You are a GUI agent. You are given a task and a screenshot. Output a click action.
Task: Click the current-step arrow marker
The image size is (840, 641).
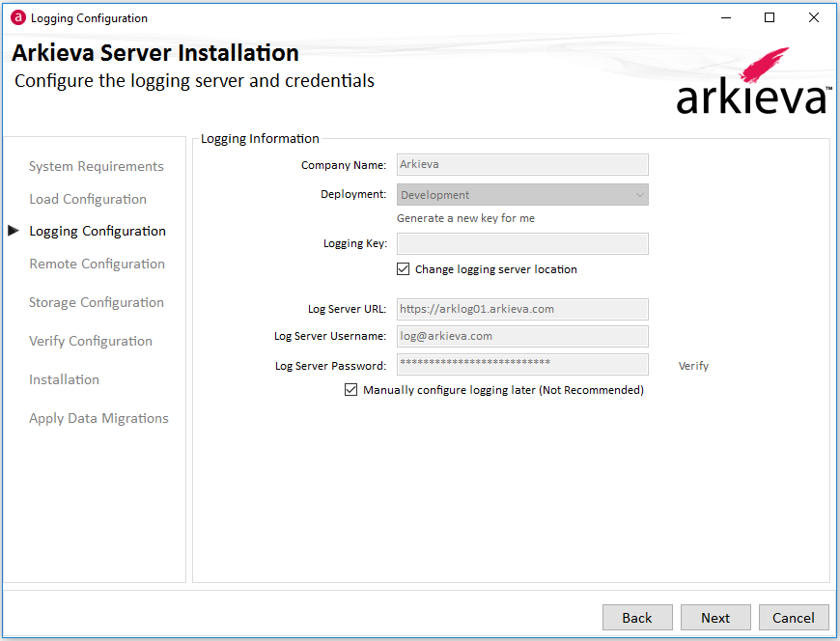pyautogui.click(x=14, y=231)
